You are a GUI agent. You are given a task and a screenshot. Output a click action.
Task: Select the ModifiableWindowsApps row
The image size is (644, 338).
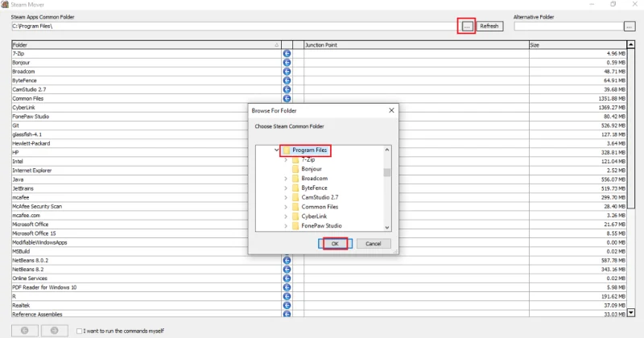[147, 242]
